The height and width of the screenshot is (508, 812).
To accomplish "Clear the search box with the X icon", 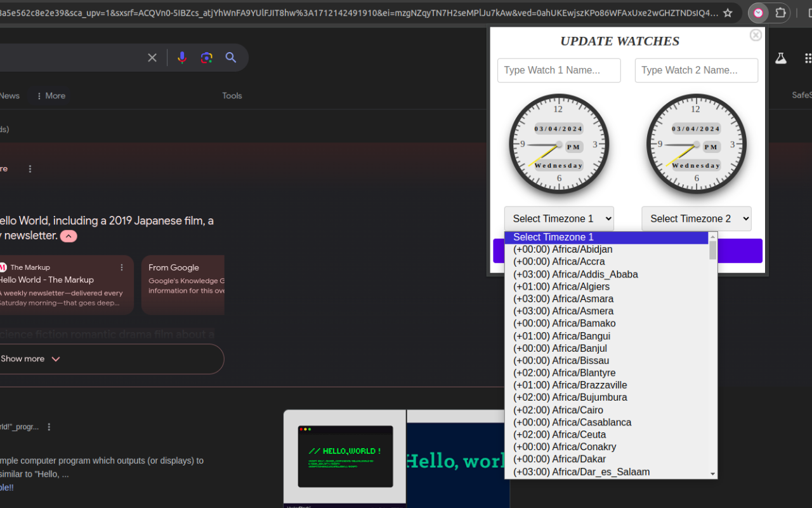I will [x=152, y=57].
